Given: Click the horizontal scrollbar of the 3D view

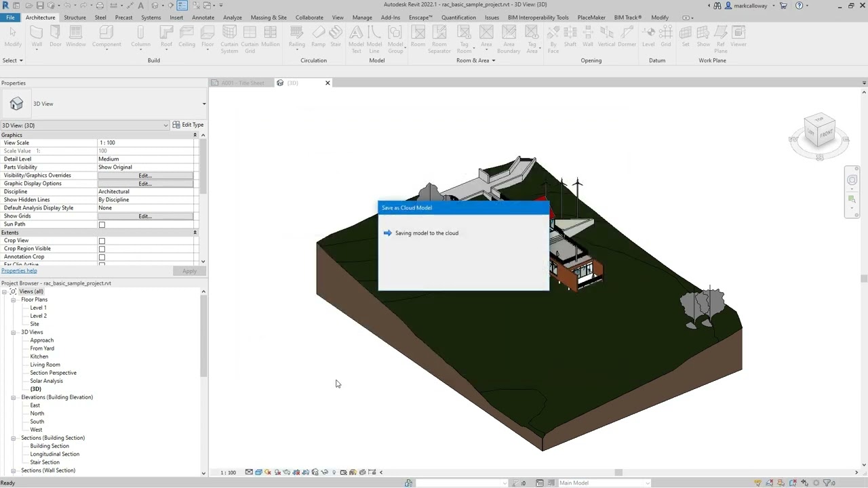Looking at the screenshot, I should coord(618,472).
